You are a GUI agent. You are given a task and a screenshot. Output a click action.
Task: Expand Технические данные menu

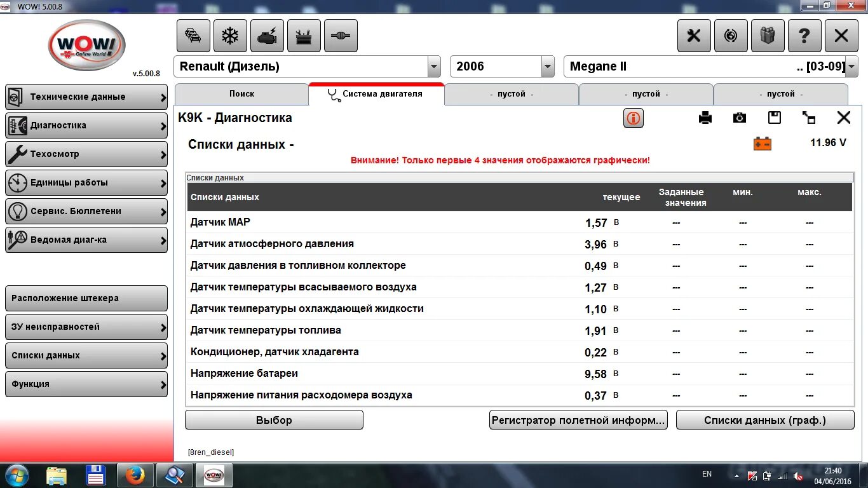point(86,97)
